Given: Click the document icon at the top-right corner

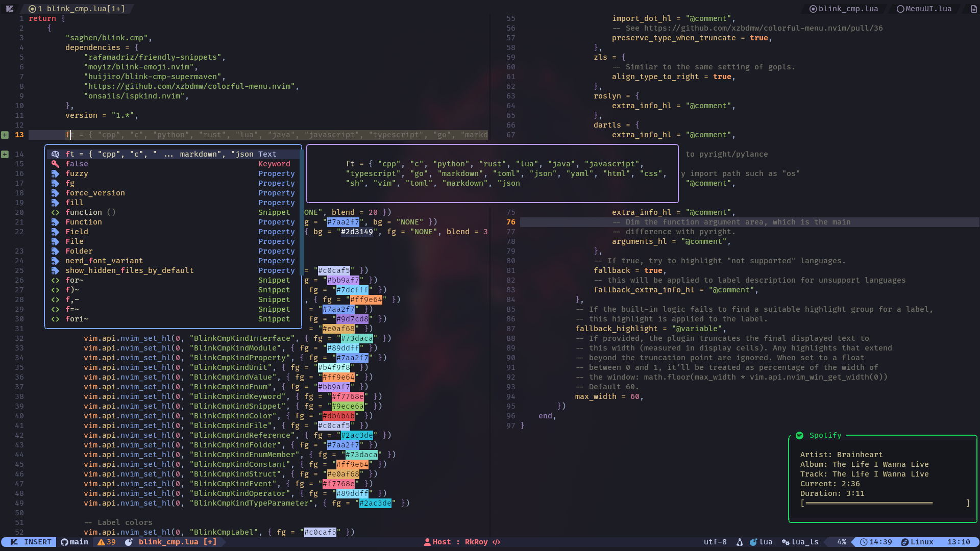Looking at the screenshot, I should (x=972, y=9).
